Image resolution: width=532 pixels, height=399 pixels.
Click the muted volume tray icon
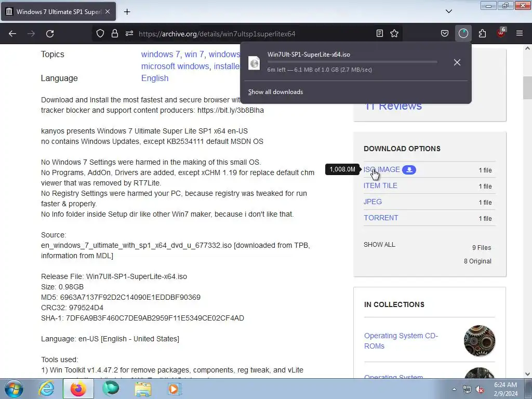[x=480, y=389]
